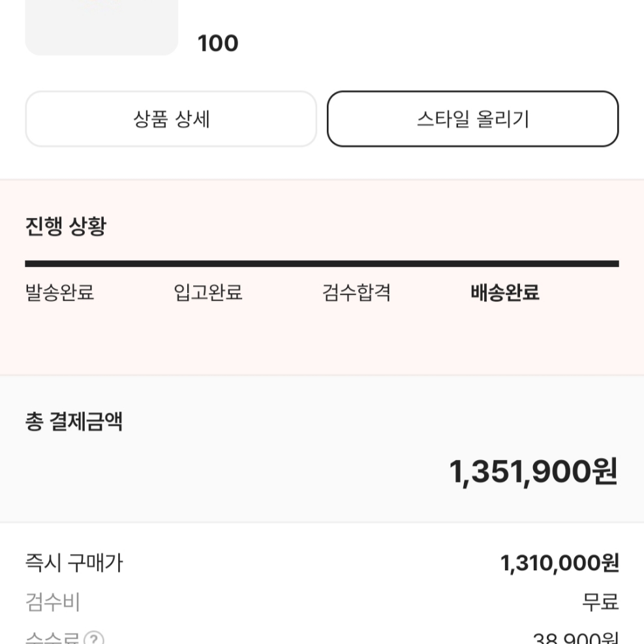Image resolution: width=644 pixels, height=644 pixels.
Task: Click the 수수료 help question mark icon
Action: [x=94, y=638]
